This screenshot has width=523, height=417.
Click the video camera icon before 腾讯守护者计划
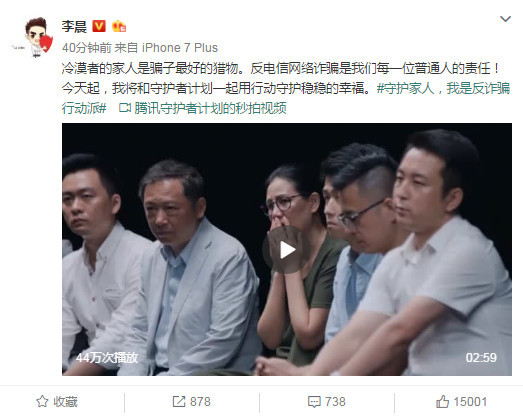click(x=125, y=108)
